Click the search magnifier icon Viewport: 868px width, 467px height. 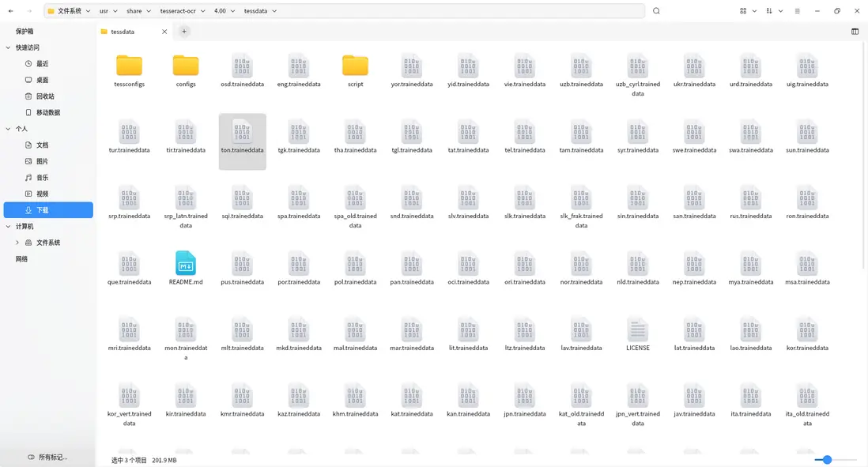pyautogui.click(x=656, y=10)
